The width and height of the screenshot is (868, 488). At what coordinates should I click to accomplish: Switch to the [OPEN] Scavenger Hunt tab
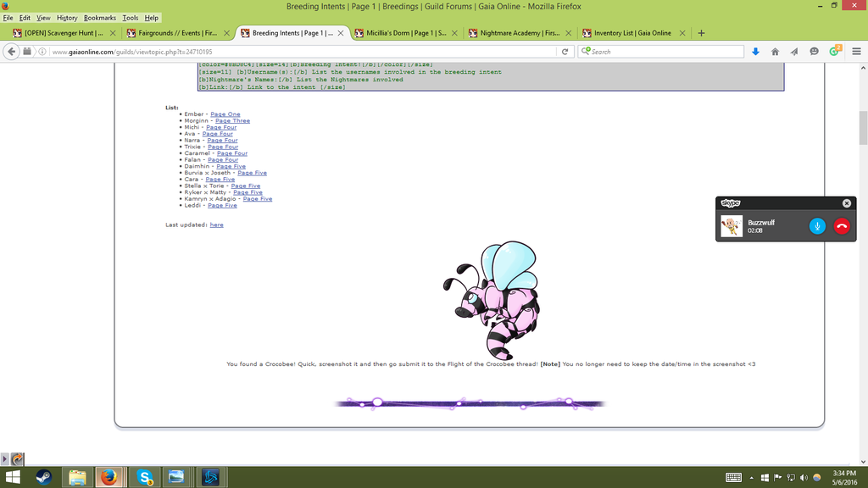coord(64,33)
